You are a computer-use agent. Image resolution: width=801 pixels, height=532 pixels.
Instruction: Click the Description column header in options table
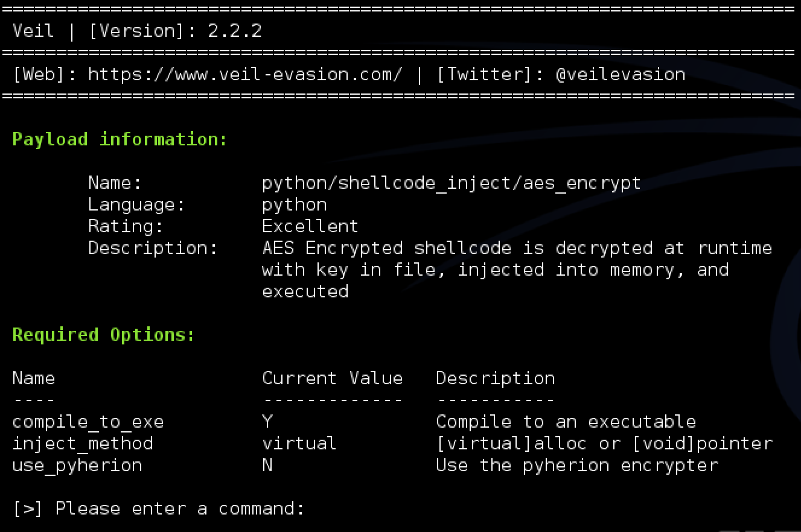495,378
